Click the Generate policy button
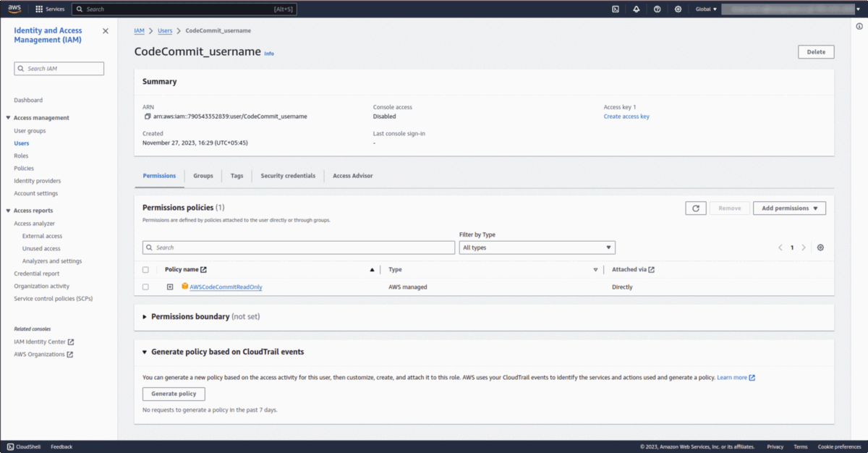Image resolution: width=868 pixels, height=453 pixels. [174, 394]
